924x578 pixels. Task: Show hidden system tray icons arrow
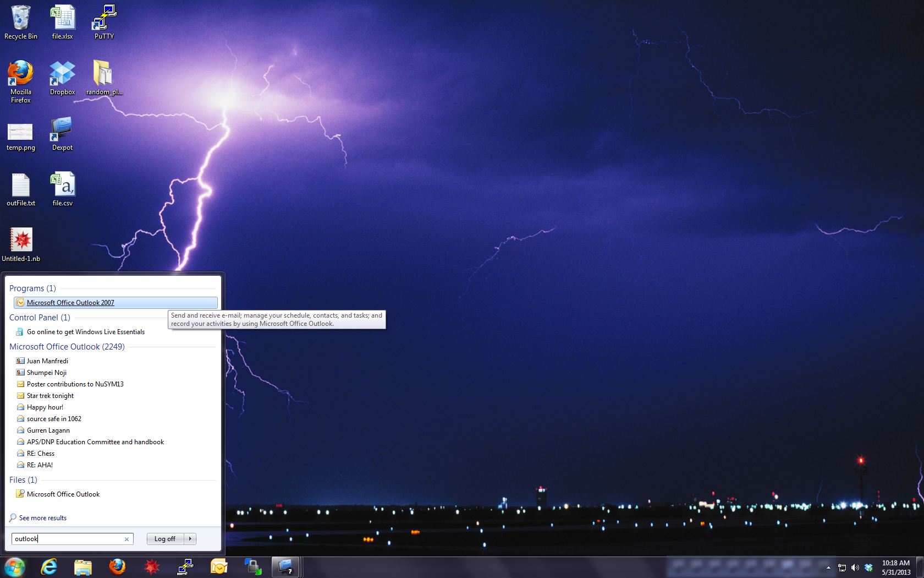(828, 568)
